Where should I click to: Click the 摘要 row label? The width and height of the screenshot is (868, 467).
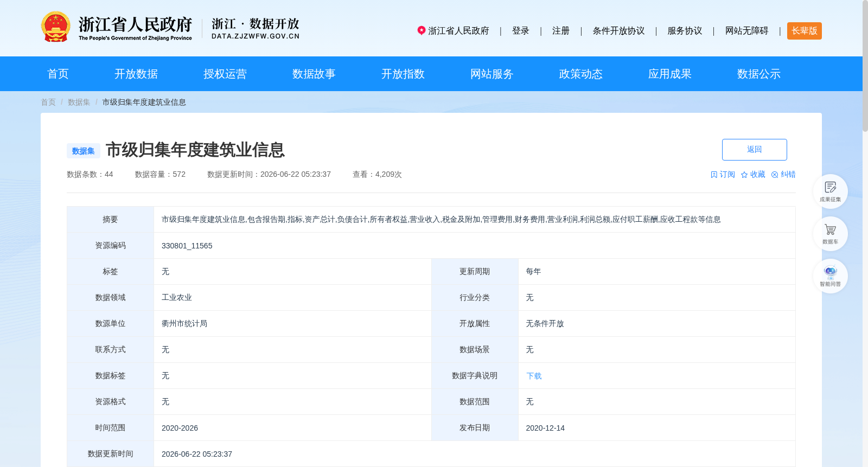coord(111,220)
